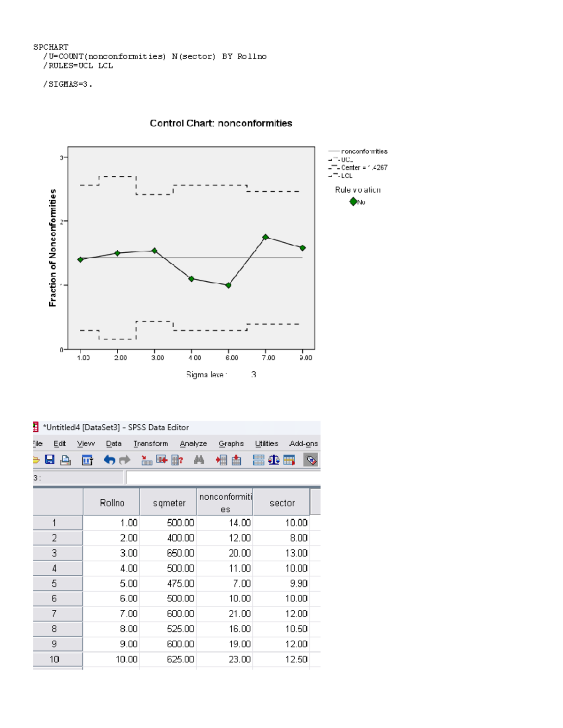
Task: Open the Add-ons menu
Action: tap(304, 443)
